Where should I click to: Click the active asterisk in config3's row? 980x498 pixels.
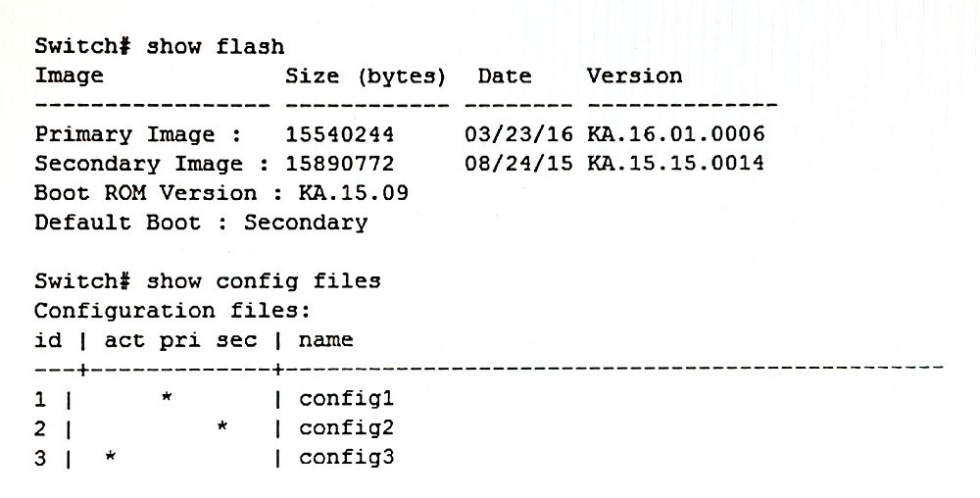point(110,457)
